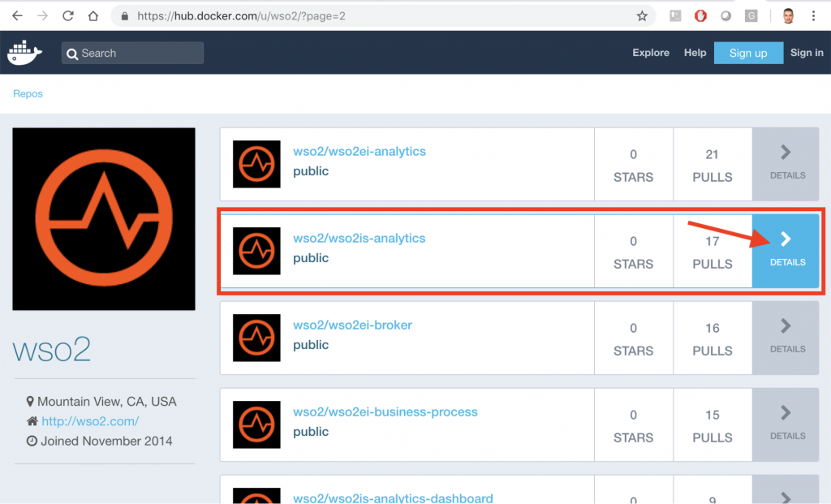Open details for wso2/wso2ei-analytics
The image size is (831, 504).
click(786, 163)
